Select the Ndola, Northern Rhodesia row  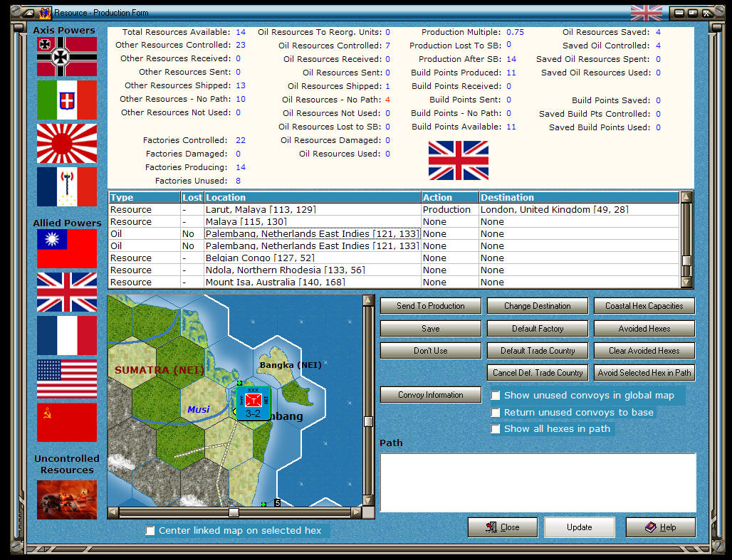[x=394, y=270]
